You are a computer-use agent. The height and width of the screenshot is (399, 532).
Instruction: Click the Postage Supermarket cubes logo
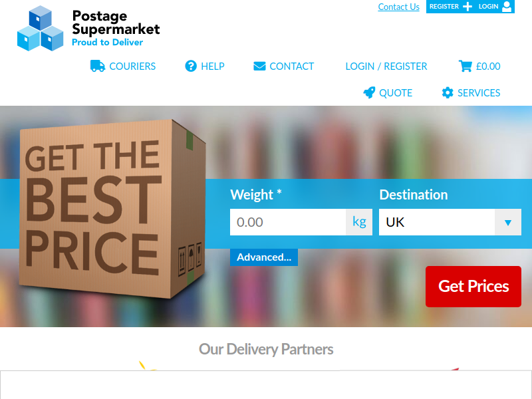[40, 29]
